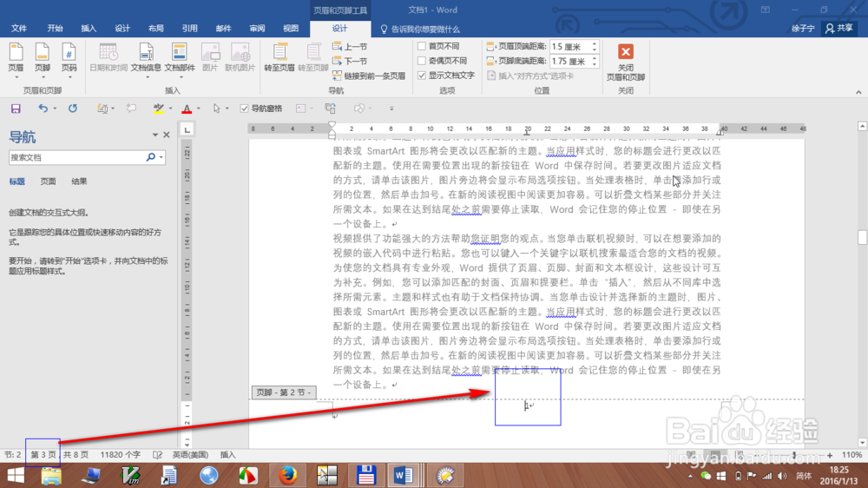Open Firefox from the taskbar
This screenshot has height=488, width=868.
pyautogui.click(x=287, y=475)
